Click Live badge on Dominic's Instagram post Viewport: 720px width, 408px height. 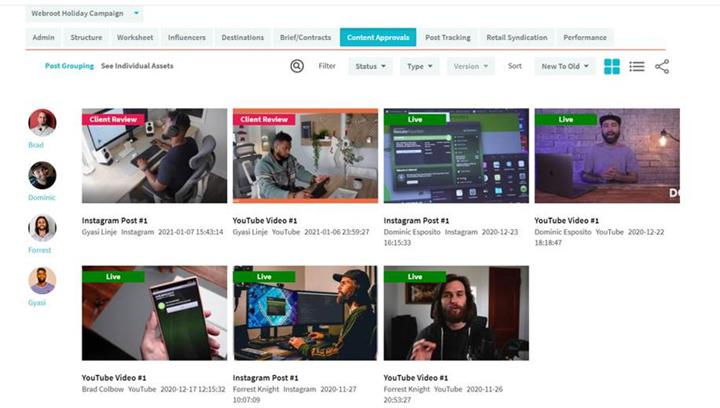pyautogui.click(x=415, y=119)
